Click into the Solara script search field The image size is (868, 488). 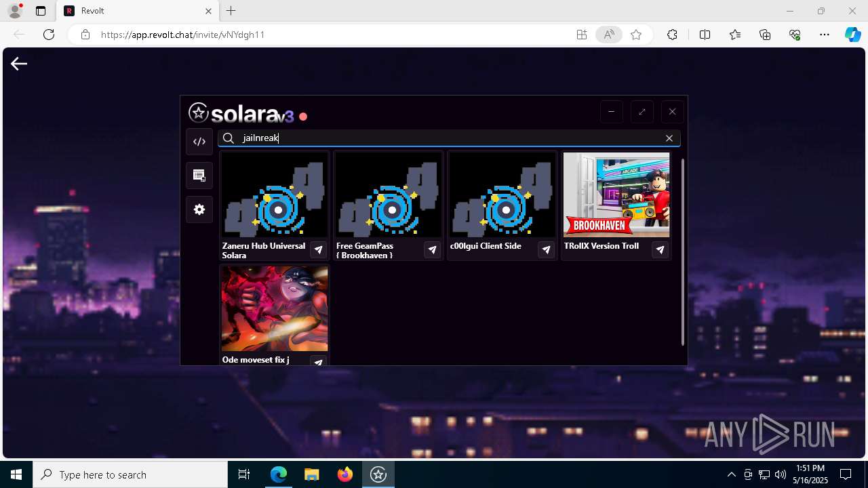click(449, 138)
